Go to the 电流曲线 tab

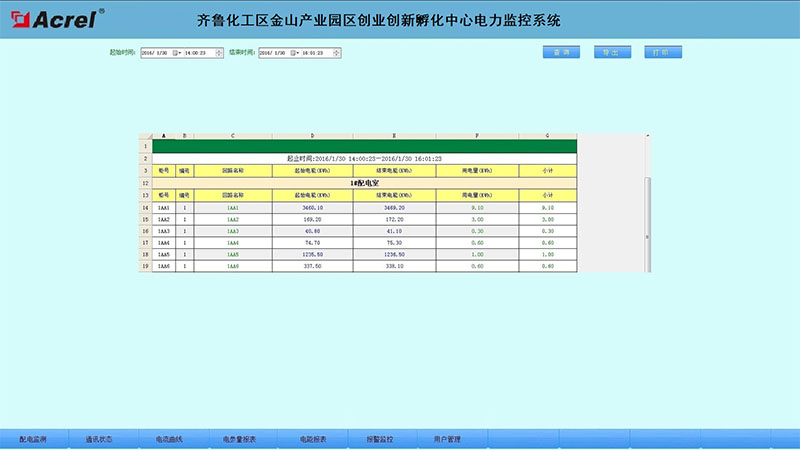169,438
